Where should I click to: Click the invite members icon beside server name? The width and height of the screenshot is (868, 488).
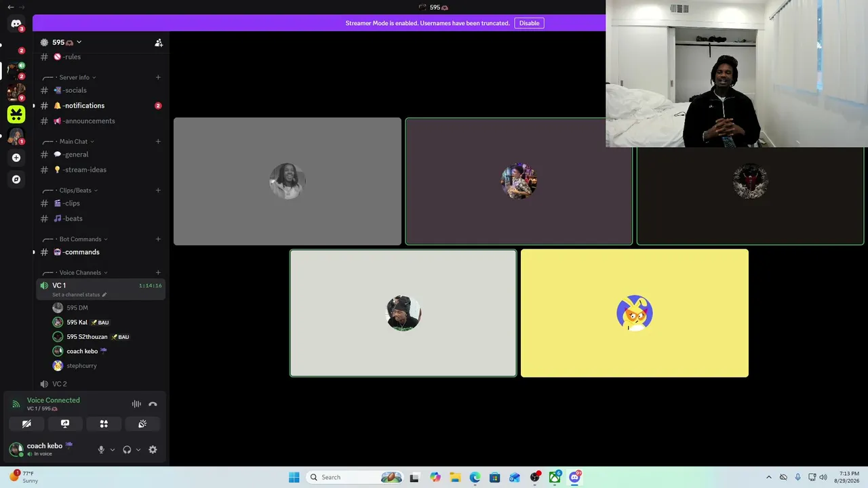tap(159, 43)
